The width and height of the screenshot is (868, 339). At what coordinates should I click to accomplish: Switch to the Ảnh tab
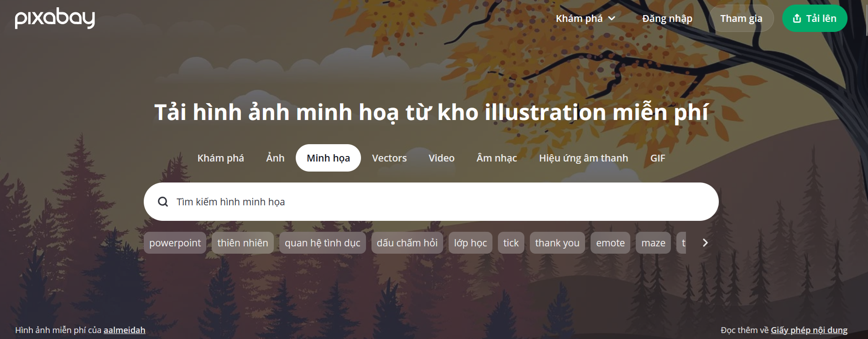pyautogui.click(x=275, y=158)
